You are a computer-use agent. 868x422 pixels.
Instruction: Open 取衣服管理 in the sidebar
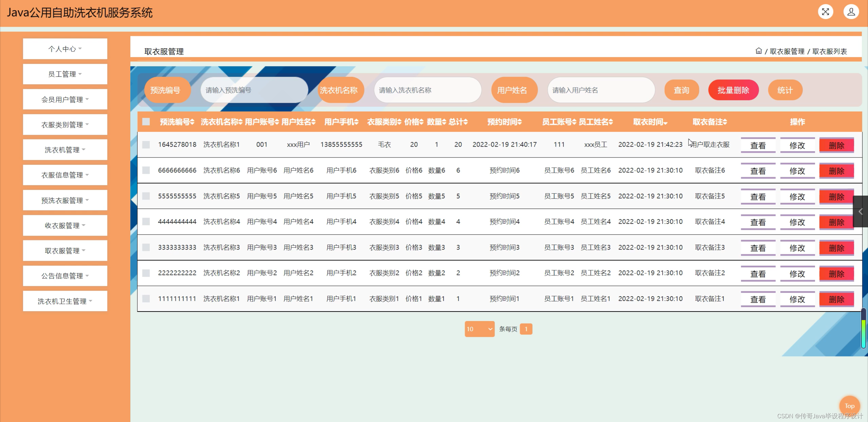pyautogui.click(x=65, y=251)
